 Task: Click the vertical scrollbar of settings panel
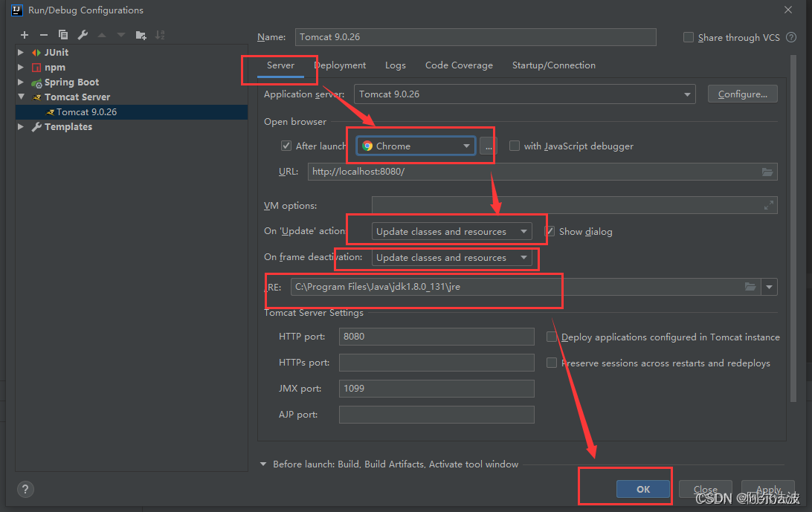793,228
